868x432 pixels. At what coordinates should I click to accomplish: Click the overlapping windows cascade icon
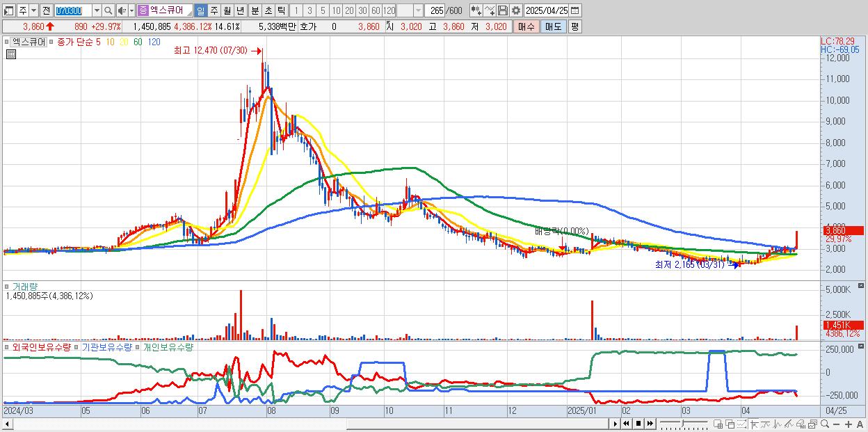730,424
